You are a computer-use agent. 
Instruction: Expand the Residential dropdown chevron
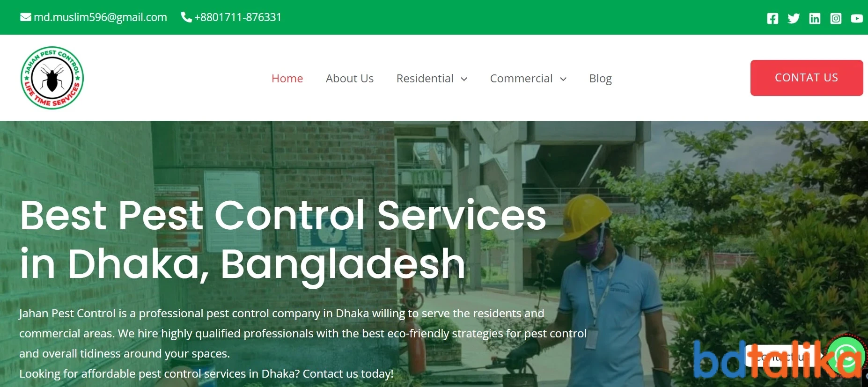(x=464, y=79)
